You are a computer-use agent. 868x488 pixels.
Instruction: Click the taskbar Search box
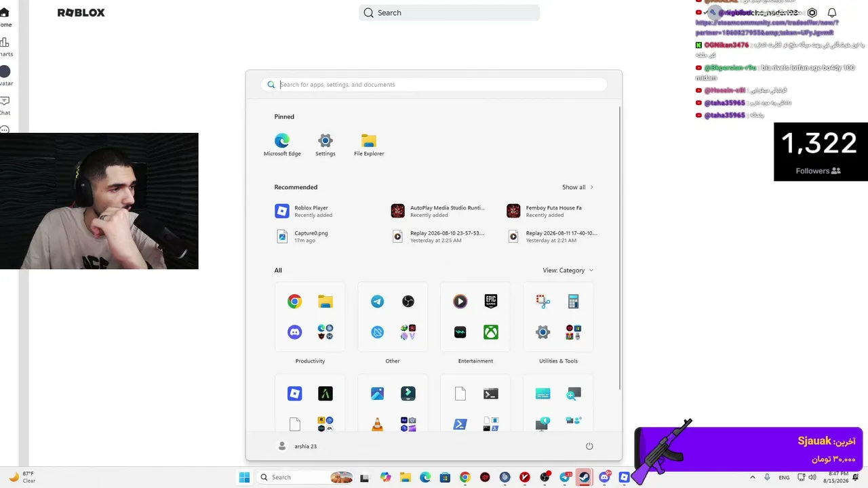pos(305,477)
